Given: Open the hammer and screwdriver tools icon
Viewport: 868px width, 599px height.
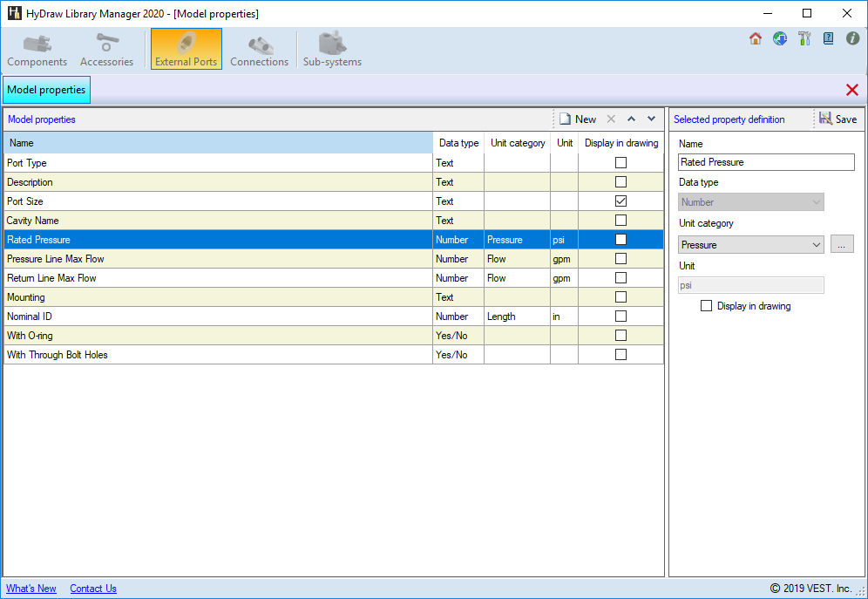Looking at the screenshot, I should click(x=804, y=38).
